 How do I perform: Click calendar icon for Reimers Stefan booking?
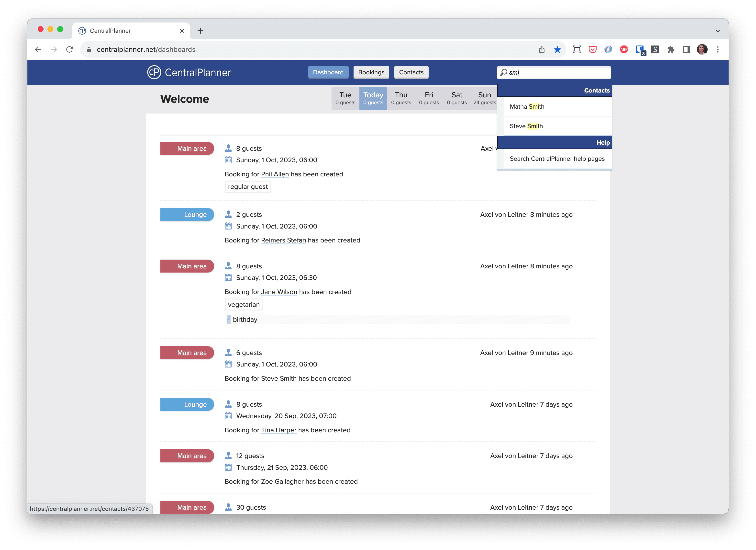(x=228, y=226)
